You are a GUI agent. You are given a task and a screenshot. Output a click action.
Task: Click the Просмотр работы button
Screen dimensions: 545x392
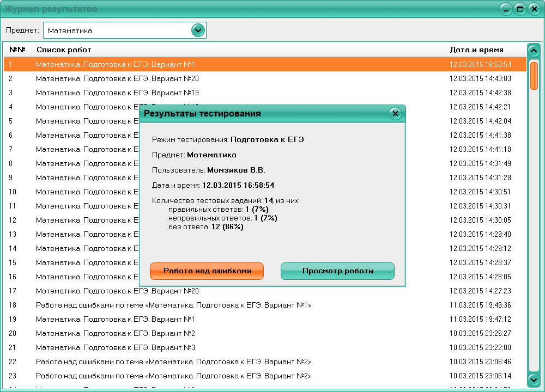[337, 271]
